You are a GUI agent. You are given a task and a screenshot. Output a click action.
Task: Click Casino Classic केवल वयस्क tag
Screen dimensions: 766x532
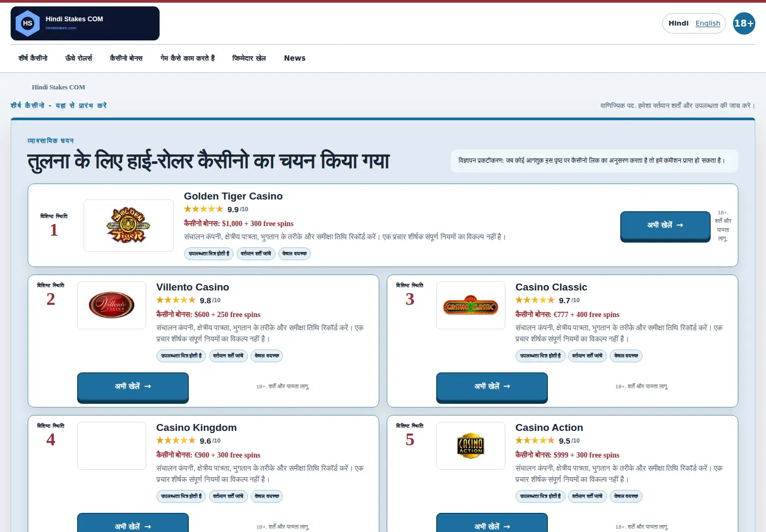pos(626,356)
